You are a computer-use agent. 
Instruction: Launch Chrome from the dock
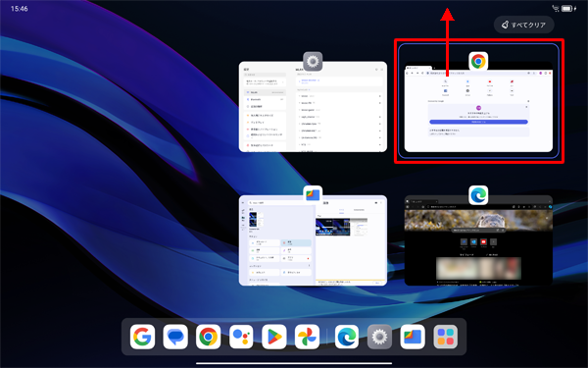click(x=208, y=337)
